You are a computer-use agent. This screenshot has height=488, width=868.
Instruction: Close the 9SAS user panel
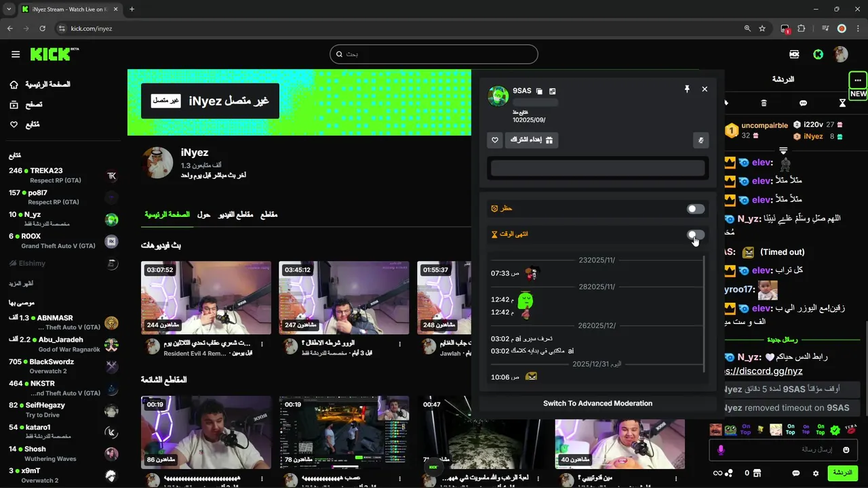[705, 89]
